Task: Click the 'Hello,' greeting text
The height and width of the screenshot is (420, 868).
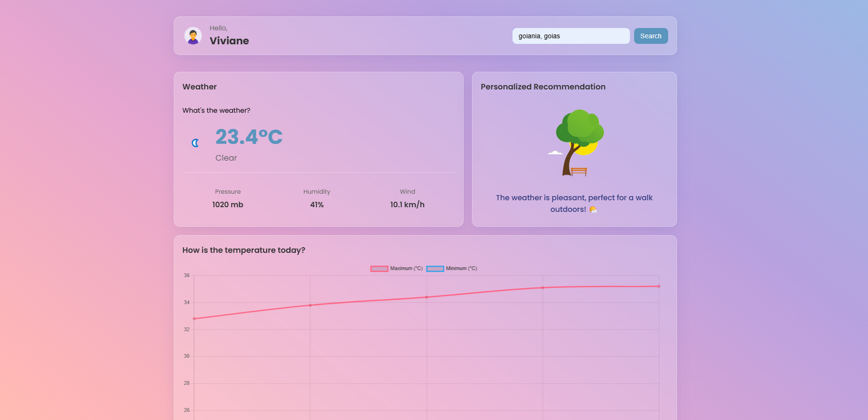Action: (219, 28)
